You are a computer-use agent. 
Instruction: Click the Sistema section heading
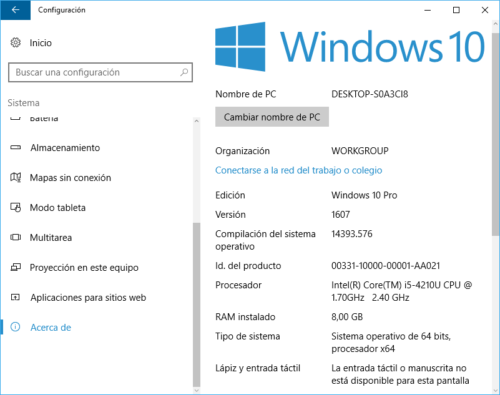point(24,103)
